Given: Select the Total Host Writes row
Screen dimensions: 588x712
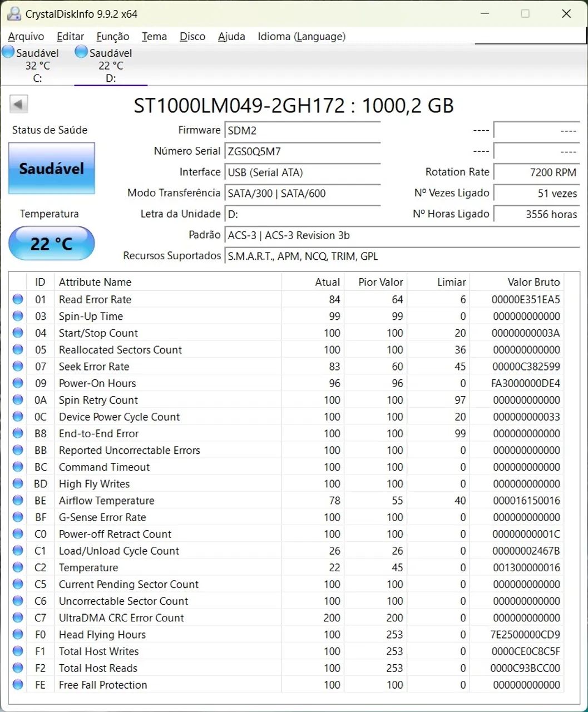Looking at the screenshot, I should [x=286, y=651].
